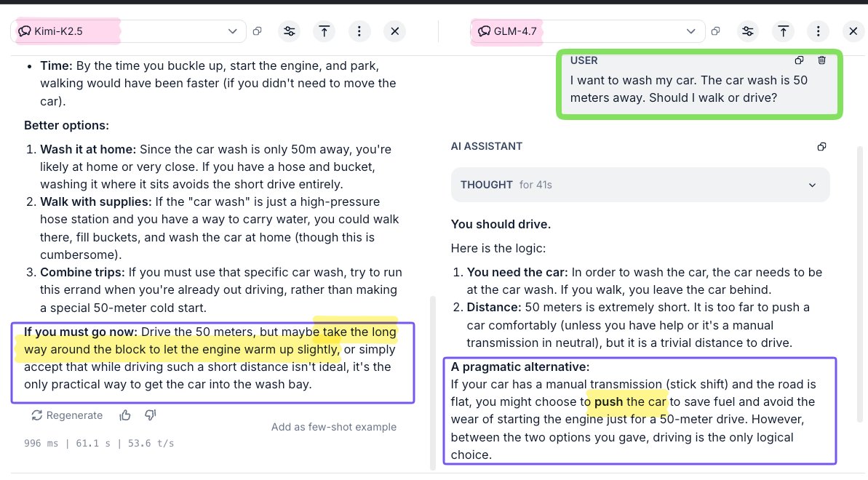This screenshot has height=480, width=868.
Task: Click the 'Better options:' heading
Action: [x=66, y=125]
